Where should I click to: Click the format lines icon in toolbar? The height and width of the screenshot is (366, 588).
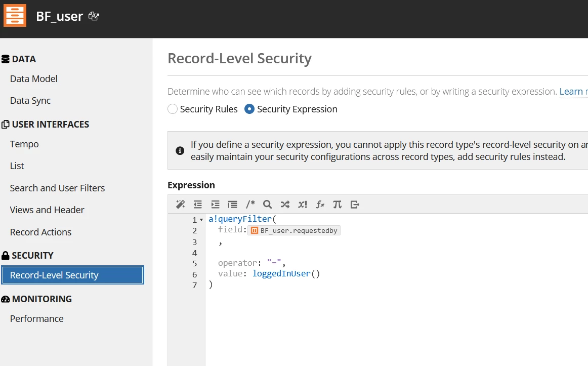[232, 205]
